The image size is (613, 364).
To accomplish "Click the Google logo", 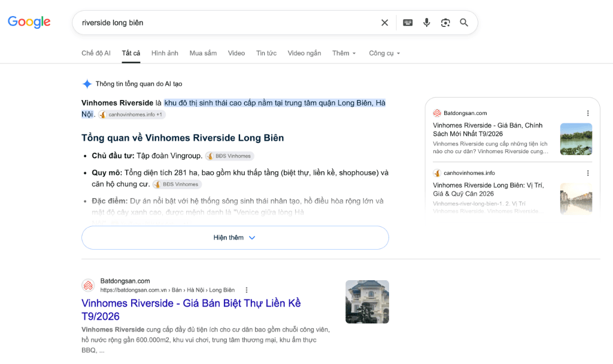I will 29,22.
